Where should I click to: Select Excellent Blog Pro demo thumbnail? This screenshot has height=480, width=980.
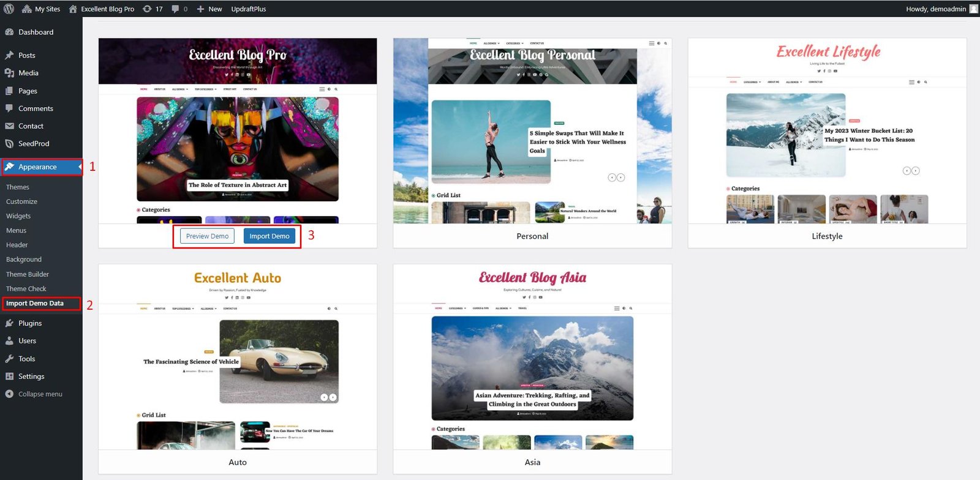(238, 131)
